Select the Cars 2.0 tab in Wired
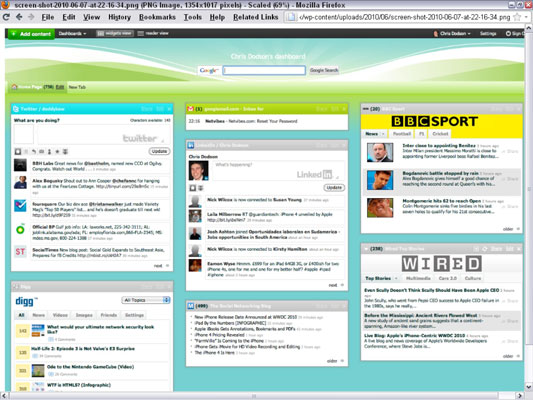 coord(447,278)
